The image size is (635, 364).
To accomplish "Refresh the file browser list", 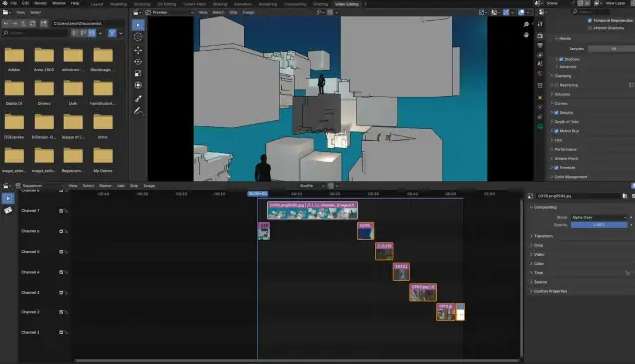I will (32, 24).
